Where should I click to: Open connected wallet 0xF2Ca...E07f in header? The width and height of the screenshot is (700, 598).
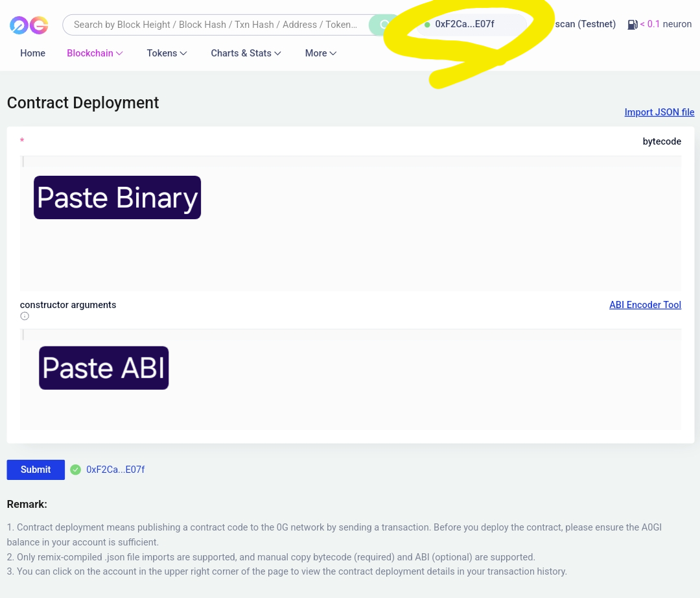(x=464, y=24)
